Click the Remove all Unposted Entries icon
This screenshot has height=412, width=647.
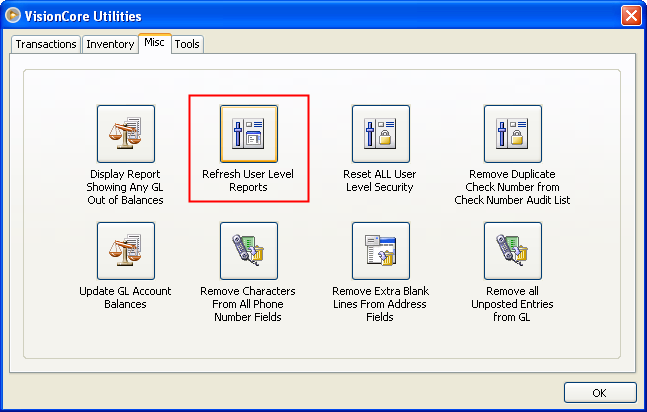pyautogui.click(x=513, y=251)
